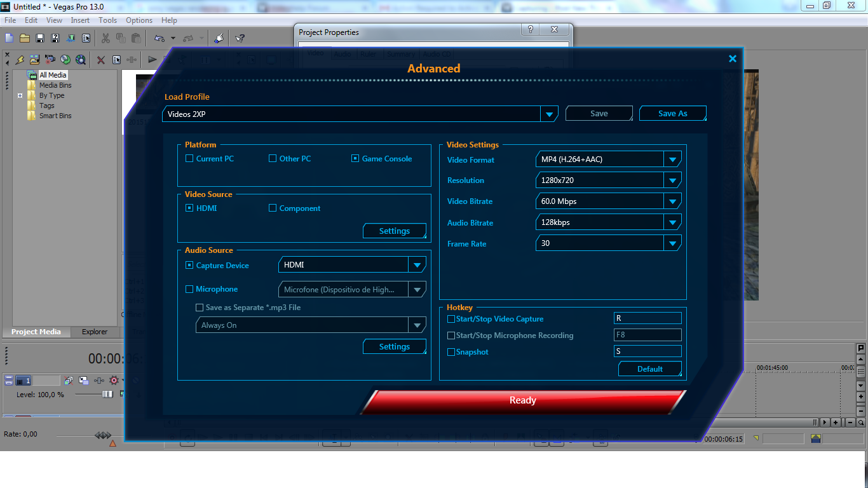
Task: Click the Save As floppy icon with question mark
Action: (x=55, y=38)
